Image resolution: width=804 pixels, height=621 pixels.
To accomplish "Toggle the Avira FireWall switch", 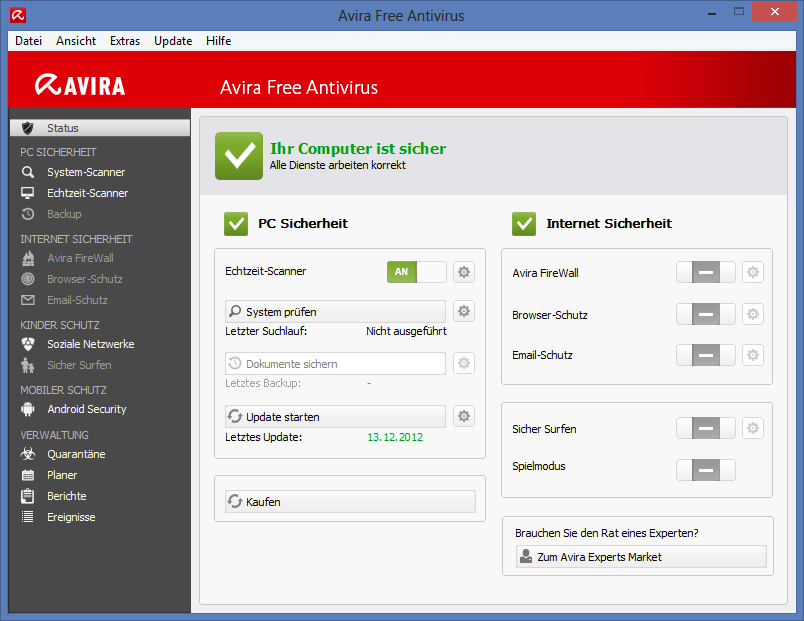I will pos(705,272).
